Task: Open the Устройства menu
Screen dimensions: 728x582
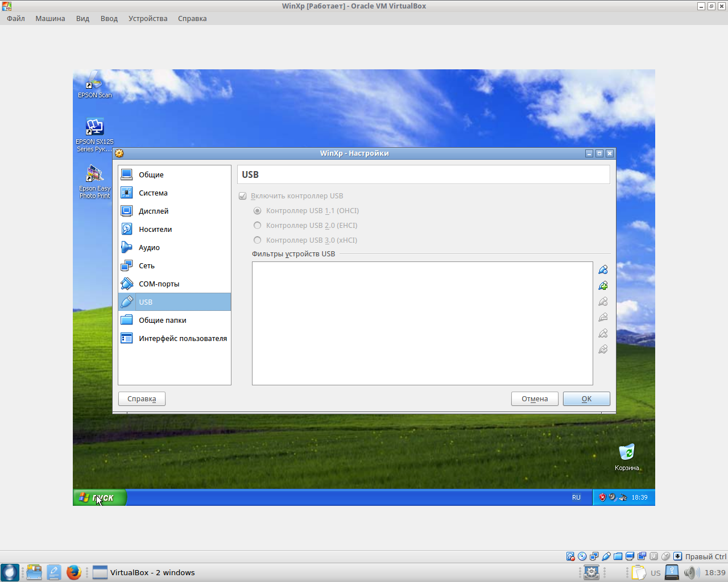Action: (148, 18)
